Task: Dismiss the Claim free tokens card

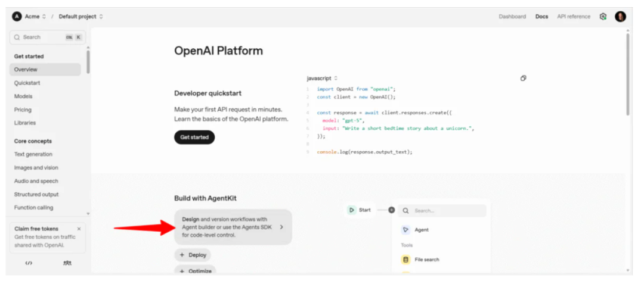Action: pos(79,229)
